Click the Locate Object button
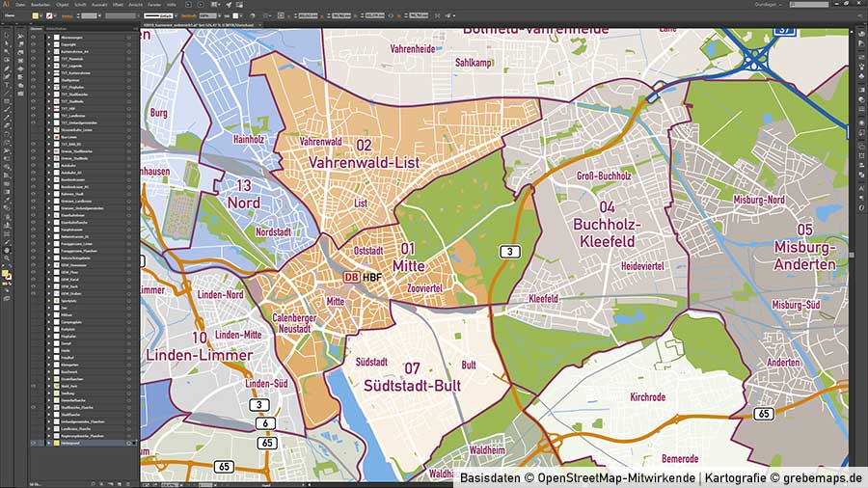The width and height of the screenshot is (868, 488). click(93, 483)
